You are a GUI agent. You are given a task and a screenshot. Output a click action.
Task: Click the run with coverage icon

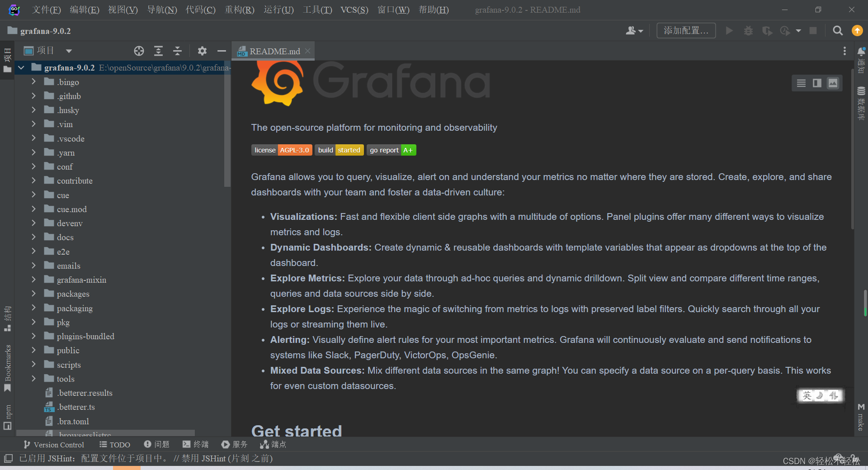pyautogui.click(x=767, y=31)
